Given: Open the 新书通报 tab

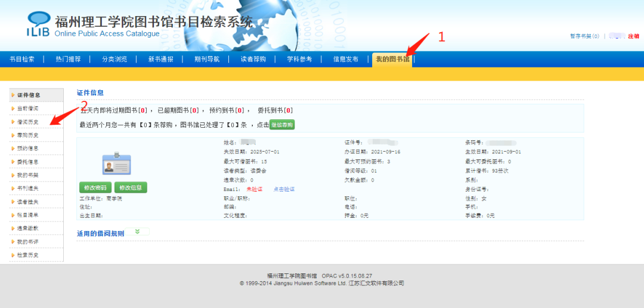Looking at the screenshot, I should (x=160, y=59).
